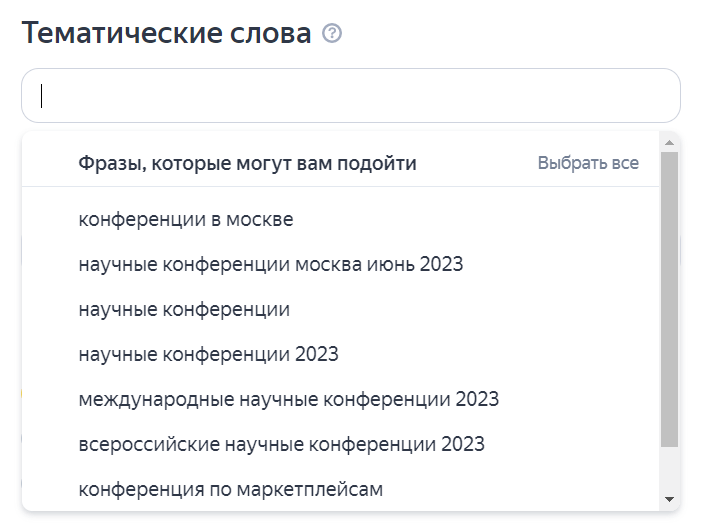Image resolution: width=701 pixels, height=528 pixels.
Task: Click the Тематические слова heading
Action: (166, 33)
